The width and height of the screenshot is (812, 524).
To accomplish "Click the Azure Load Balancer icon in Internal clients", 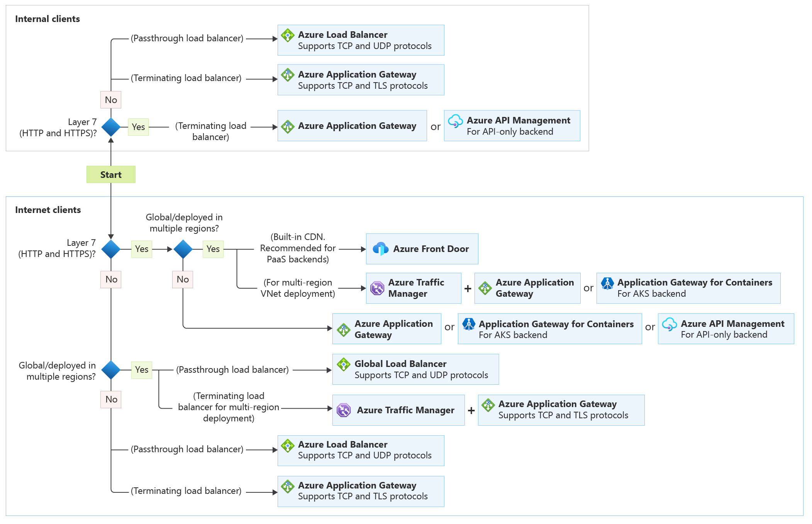I will [x=287, y=35].
